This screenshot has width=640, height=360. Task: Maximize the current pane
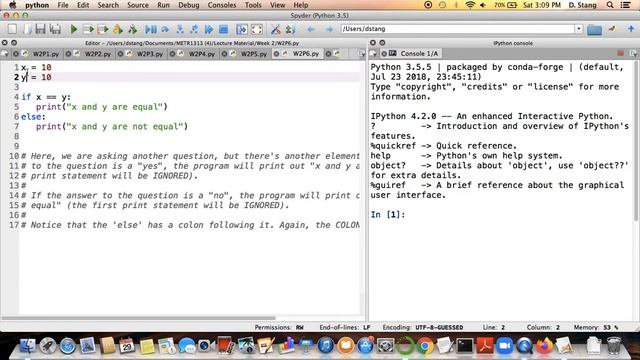pos(242,29)
